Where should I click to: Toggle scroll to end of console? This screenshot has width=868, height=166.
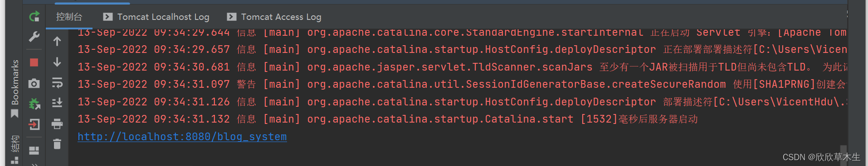tap(57, 103)
